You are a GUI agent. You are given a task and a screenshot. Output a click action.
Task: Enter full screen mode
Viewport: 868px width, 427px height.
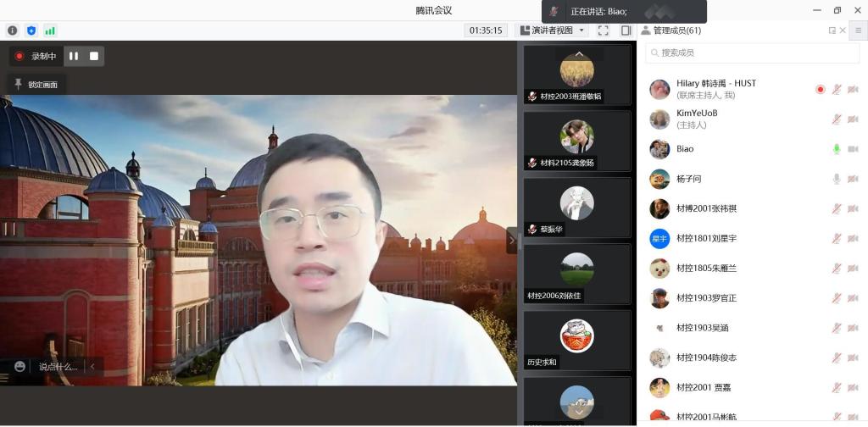(x=603, y=30)
